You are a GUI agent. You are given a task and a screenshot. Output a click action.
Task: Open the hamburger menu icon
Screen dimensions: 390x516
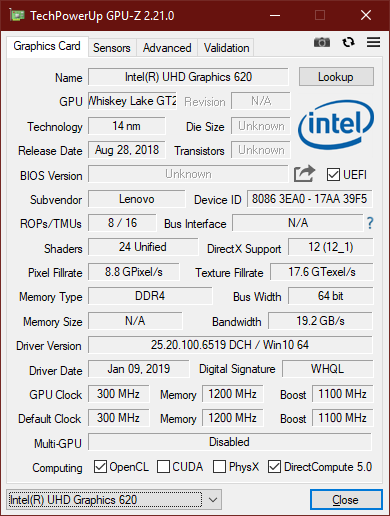click(x=373, y=42)
